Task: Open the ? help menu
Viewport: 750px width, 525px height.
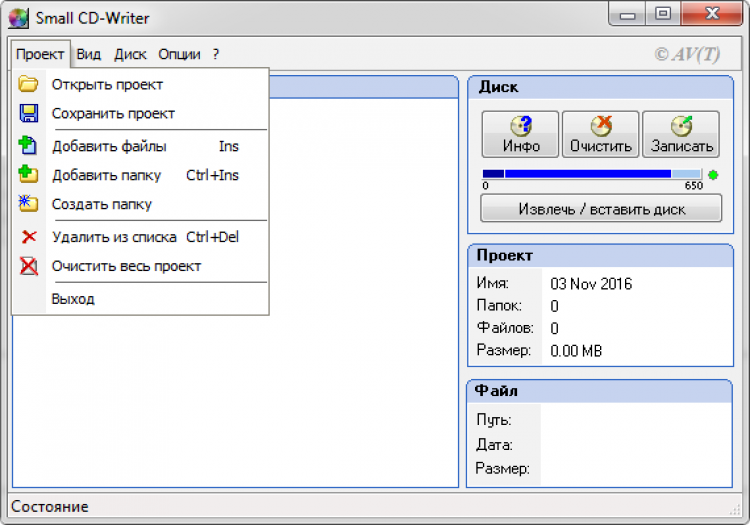Action: (216, 54)
